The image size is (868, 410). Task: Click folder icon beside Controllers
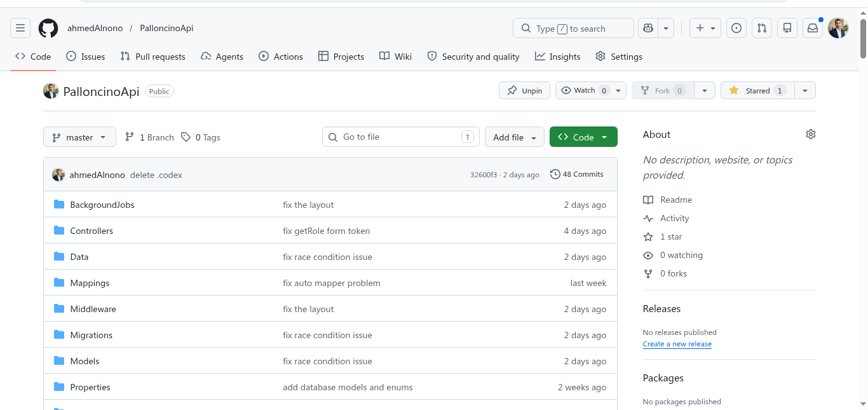click(x=59, y=230)
